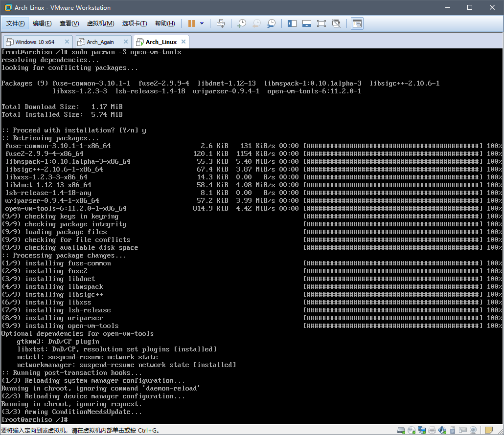Open the snapshot manager icon
The width and height of the screenshot is (504, 435).
[x=271, y=23]
